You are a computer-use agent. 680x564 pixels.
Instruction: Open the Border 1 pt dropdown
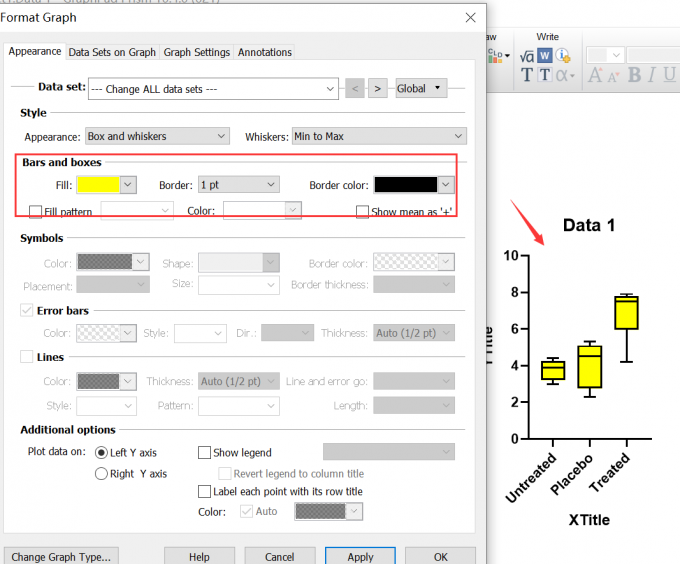click(239, 185)
